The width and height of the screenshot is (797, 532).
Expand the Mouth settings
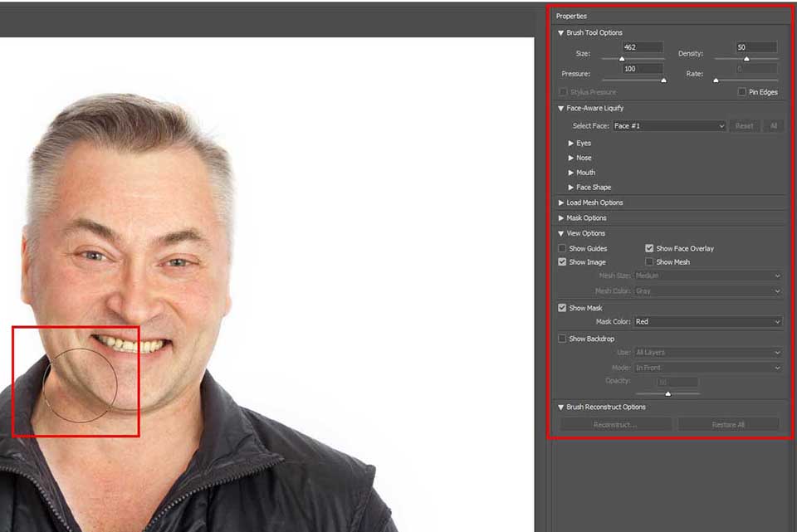pos(571,173)
